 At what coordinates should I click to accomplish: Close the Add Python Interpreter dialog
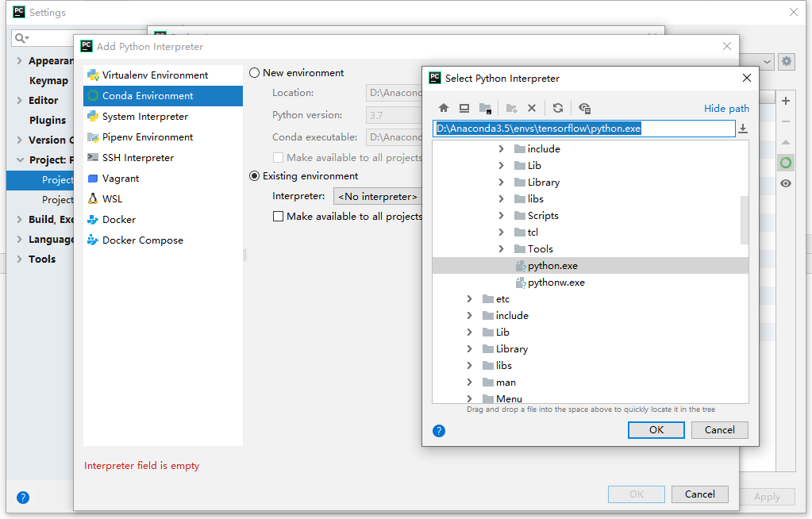coord(726,46)
